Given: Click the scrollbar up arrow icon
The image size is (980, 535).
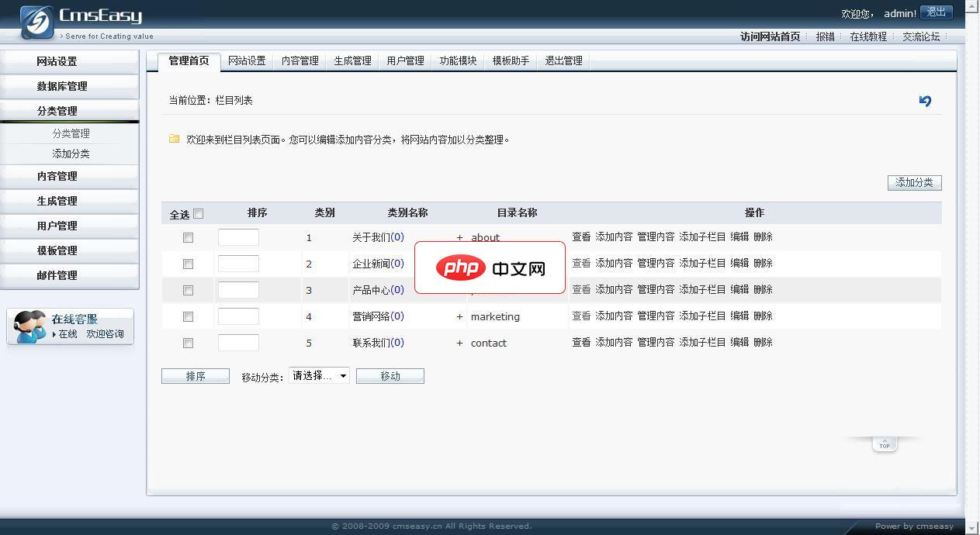Looking at the screenshot, I should click(973, 5).
